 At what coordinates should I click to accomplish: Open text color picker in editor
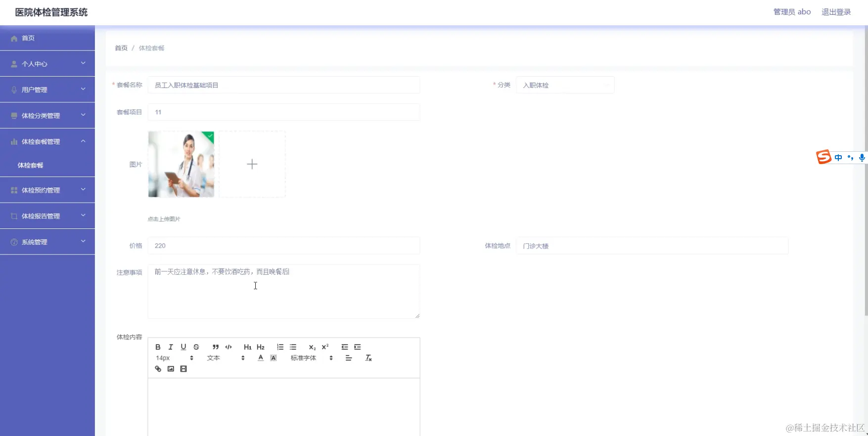pos(261,358)
